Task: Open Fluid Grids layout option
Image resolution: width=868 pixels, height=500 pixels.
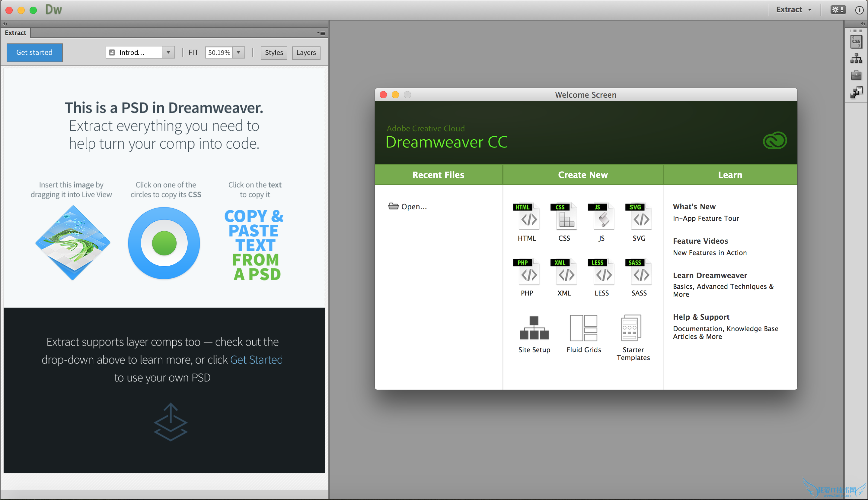Action: 583,334
